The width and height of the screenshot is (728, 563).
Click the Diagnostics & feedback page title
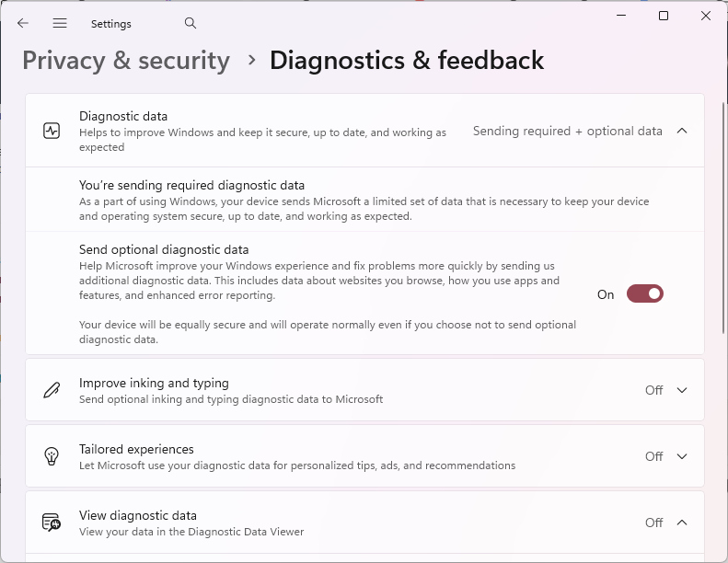407,61
